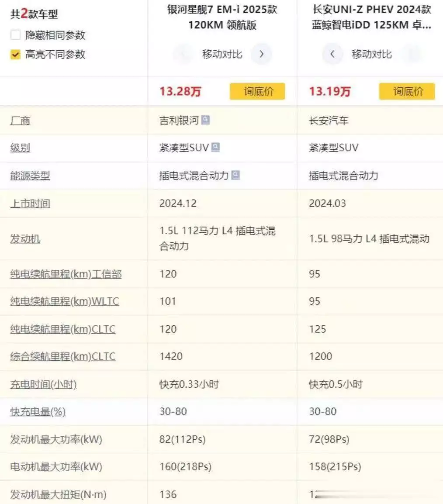Click the 1420 combined range value
This screenshot has width=443, height=504.
click(x=171, y=356)
